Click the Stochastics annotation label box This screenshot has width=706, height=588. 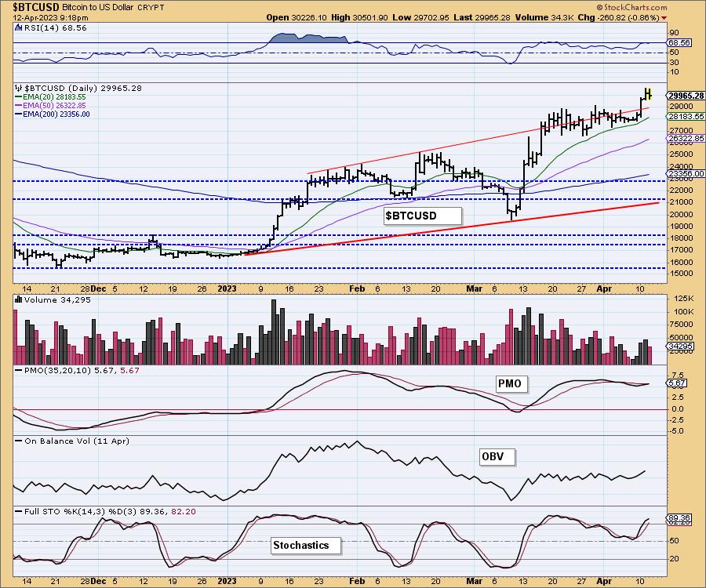coord(306,546)
